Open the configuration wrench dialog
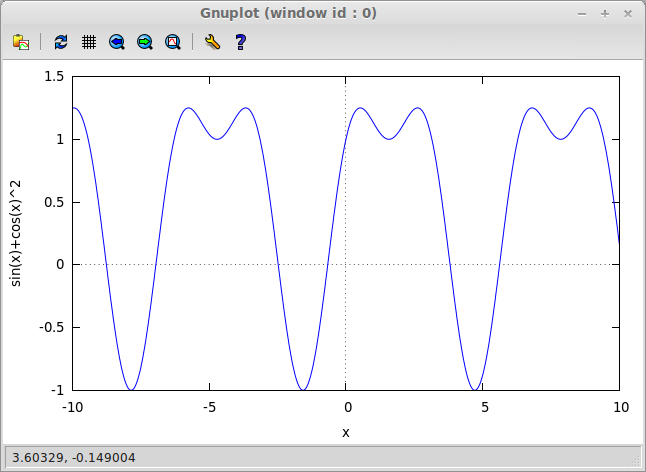The width and height of the screenshot is (646, 472). (x=211, y=42)
